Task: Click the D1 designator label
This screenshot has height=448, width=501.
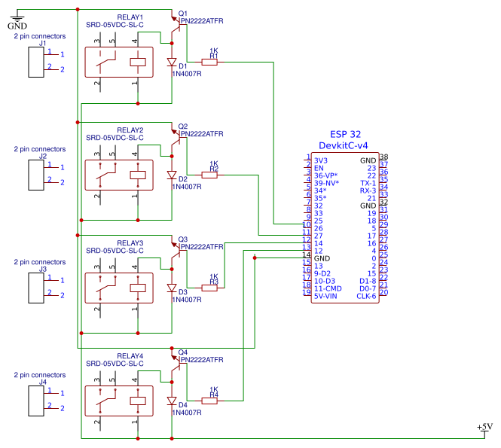Action: (183, 66)
